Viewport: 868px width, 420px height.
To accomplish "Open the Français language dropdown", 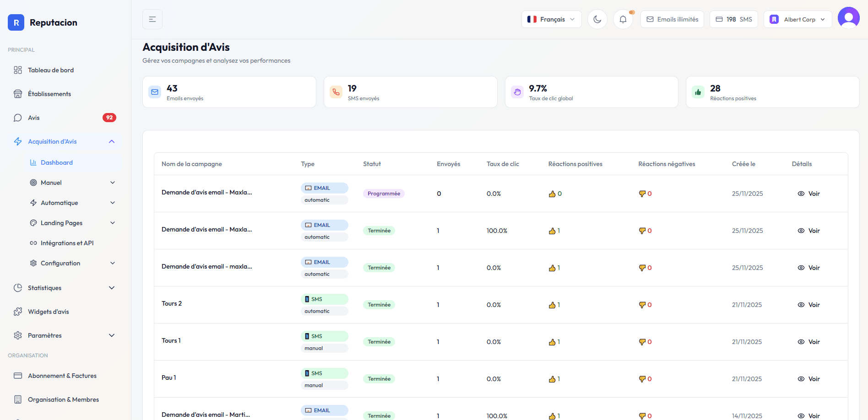I will click(x=551, y=19).
